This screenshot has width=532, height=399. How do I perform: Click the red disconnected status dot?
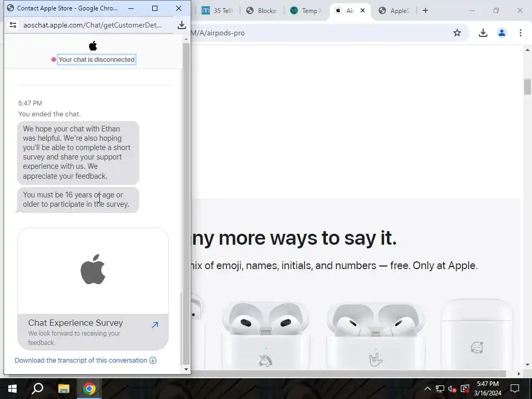[x=54, y=59]
